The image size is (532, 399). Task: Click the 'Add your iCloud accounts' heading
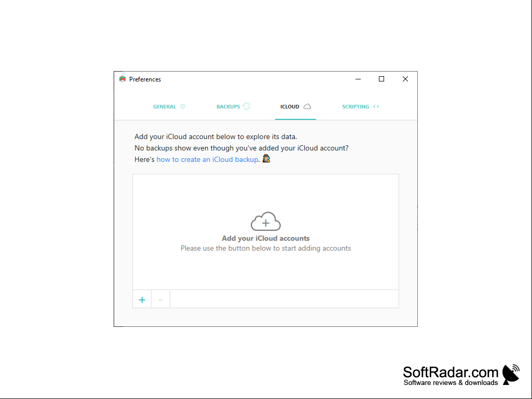[266, 238]
